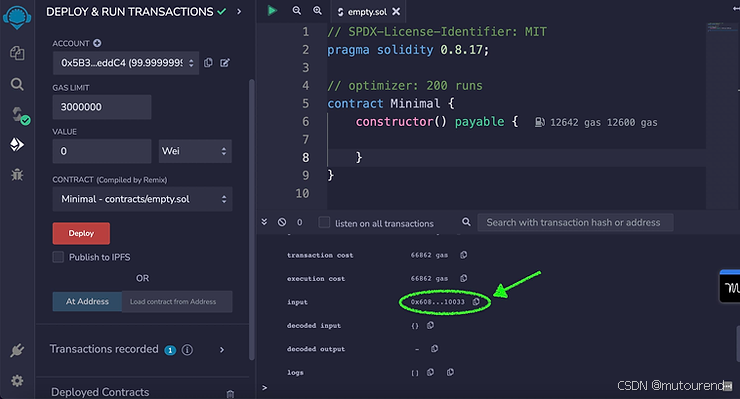Copy the input bytecode value
The height and width of the screenshot is (399, 740).
(476, 301)
